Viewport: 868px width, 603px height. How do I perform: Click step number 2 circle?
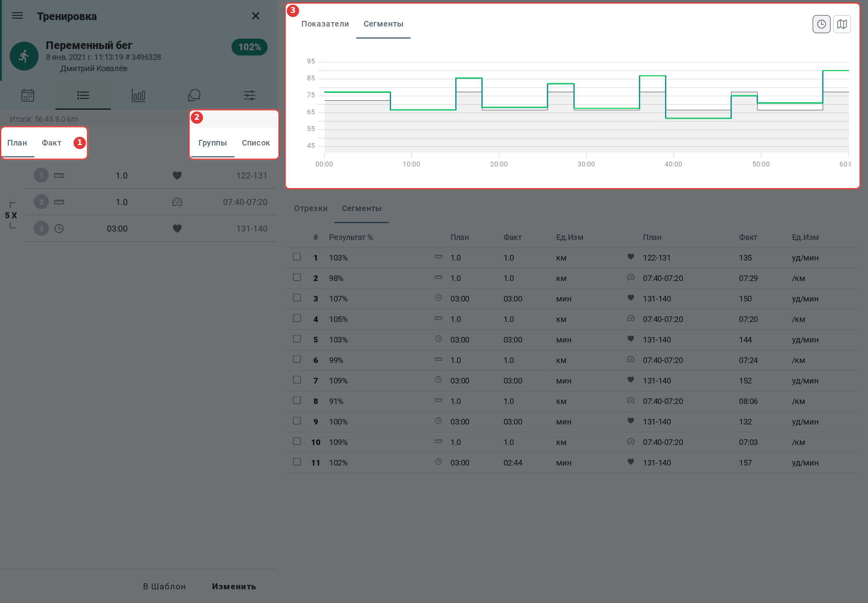(x=41, y=202)
